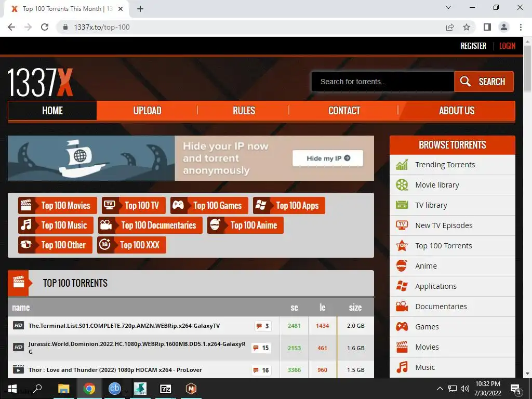The image size is (532, 399).
Task: Open the 3 comments badge for Terminal List
Action: coord(263,326)
